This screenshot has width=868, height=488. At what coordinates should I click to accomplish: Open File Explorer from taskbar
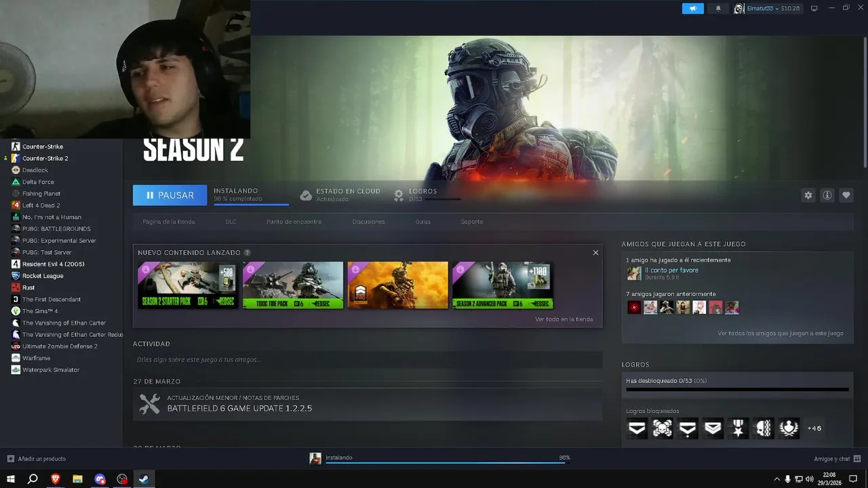(77, 479)
